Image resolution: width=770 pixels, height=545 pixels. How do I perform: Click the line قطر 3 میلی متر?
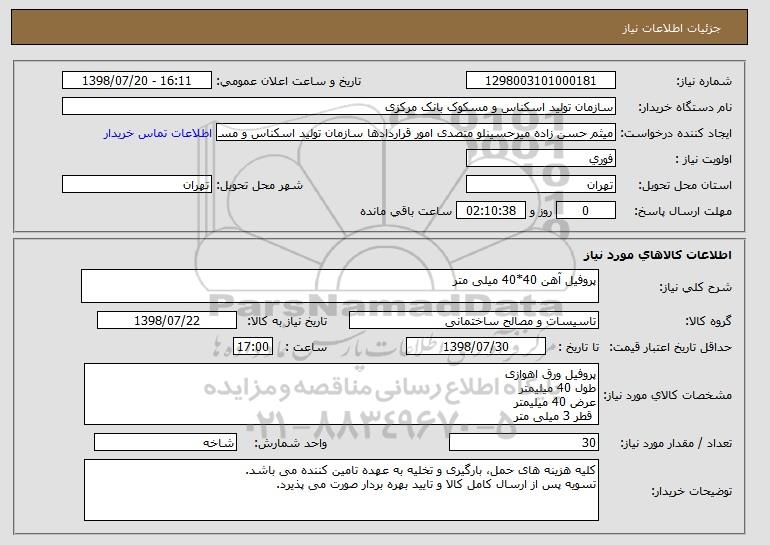(x=554, y=416)
